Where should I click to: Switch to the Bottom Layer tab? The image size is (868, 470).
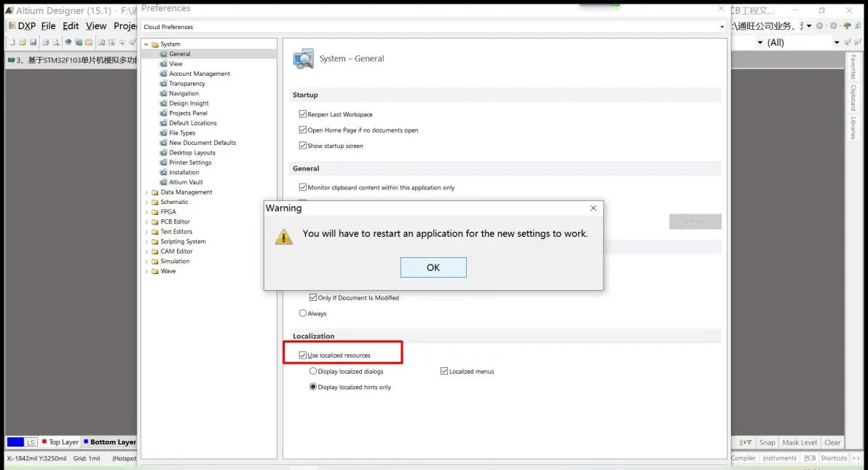click(109, 442)
